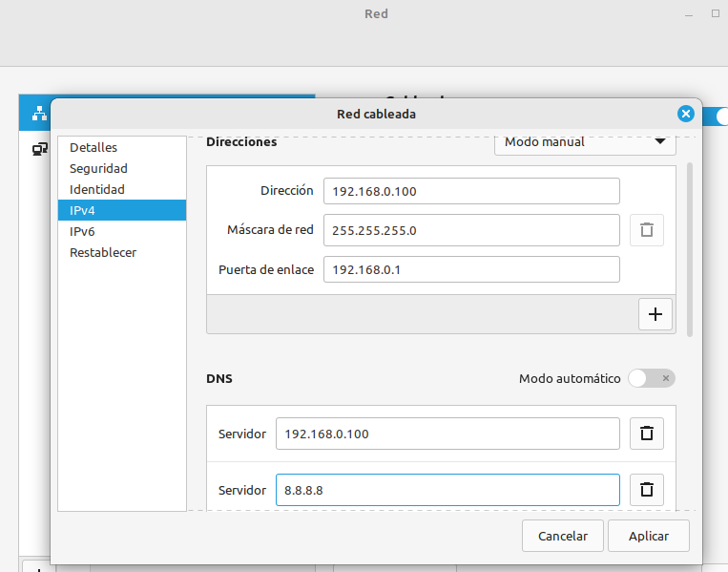Click the DNS heading text
The image size is (728, 572).
(x=219, y=379)
